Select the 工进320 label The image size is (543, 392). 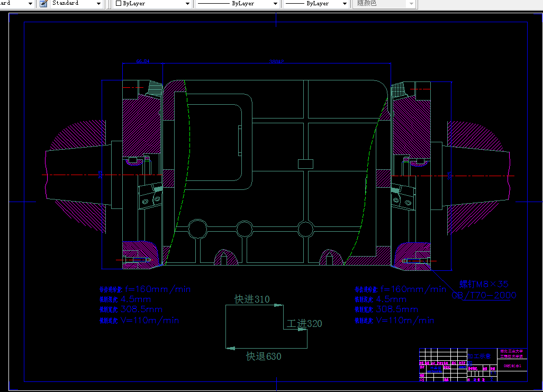click(x=304, y=323)
